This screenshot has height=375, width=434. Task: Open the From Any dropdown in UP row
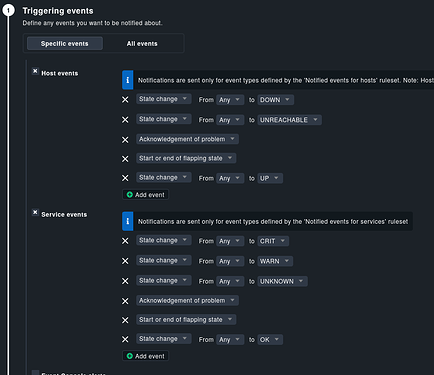230,178
